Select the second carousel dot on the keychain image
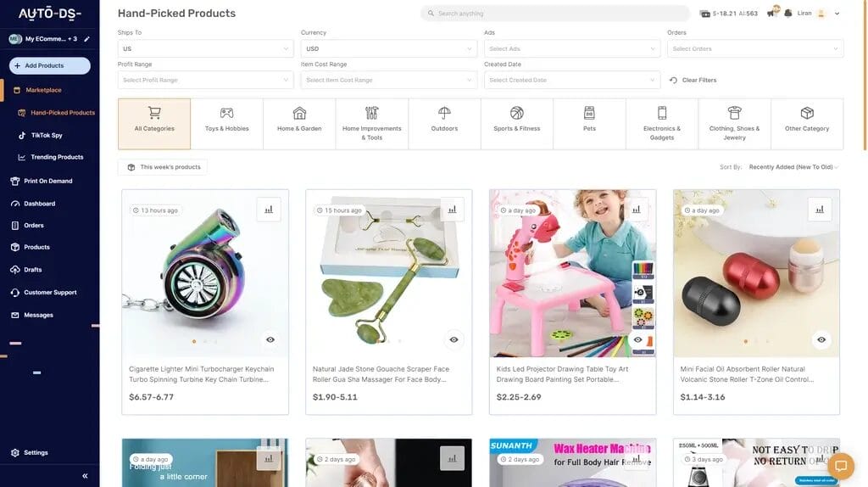 (204, 341)
